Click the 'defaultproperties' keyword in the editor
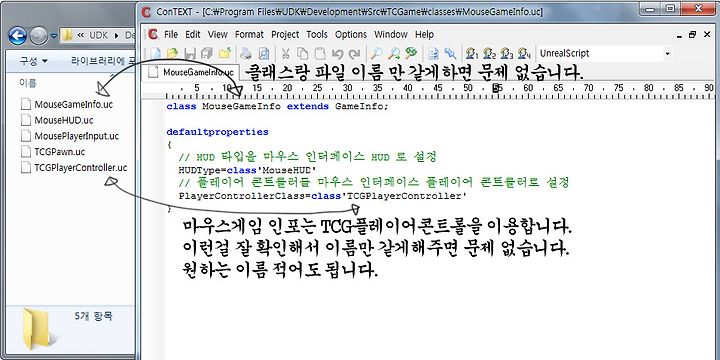 coord(217,132)
